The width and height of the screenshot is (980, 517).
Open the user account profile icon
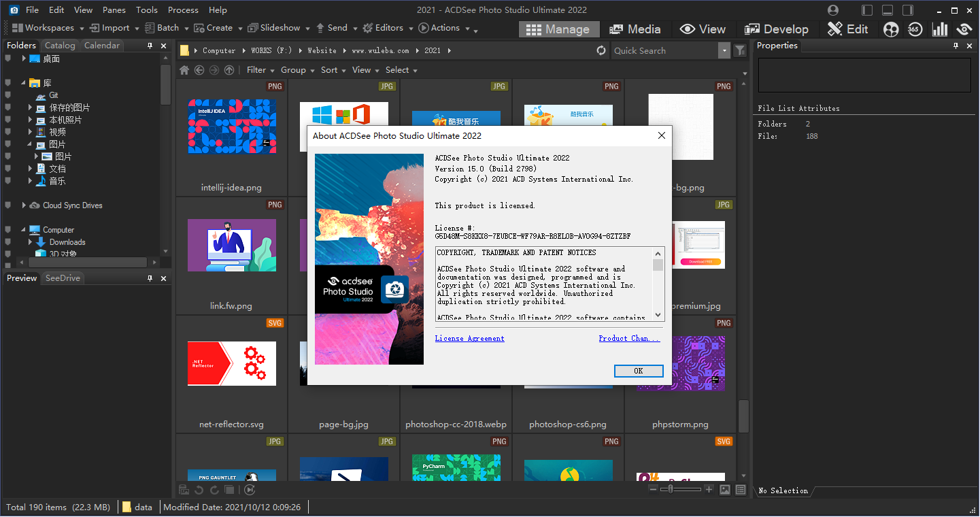(833, 10)
